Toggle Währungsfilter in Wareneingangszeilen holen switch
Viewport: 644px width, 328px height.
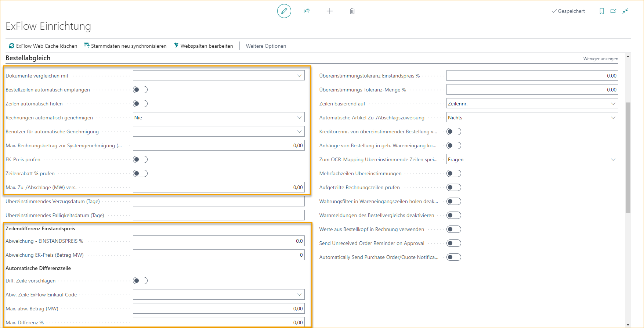[454, 201]
